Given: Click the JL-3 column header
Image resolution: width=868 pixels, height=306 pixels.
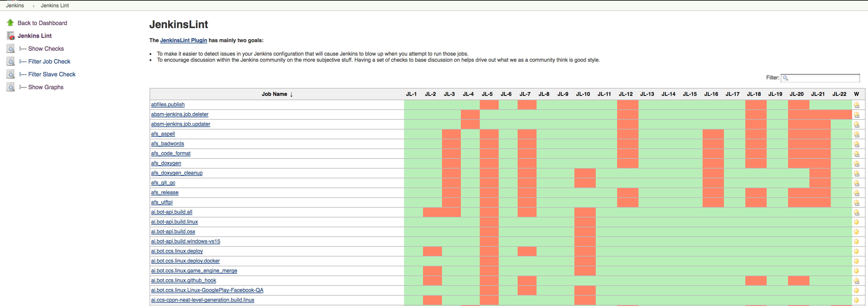Looking at the screenshot, I should [449, 94].
